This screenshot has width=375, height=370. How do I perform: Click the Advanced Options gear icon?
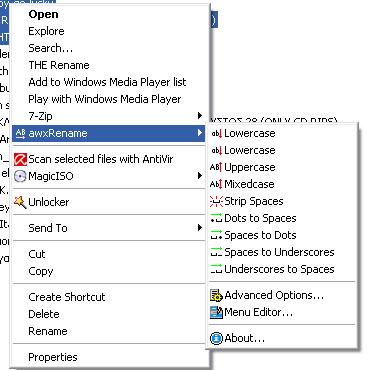[216, 295]
